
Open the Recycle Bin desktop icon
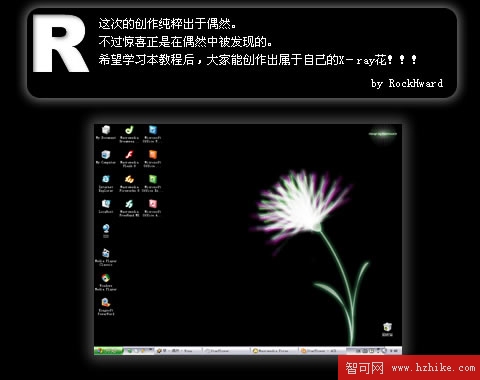387,329
